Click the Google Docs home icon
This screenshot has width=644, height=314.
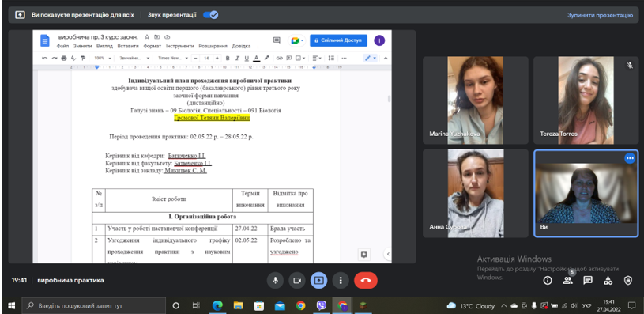pos(45,40)
